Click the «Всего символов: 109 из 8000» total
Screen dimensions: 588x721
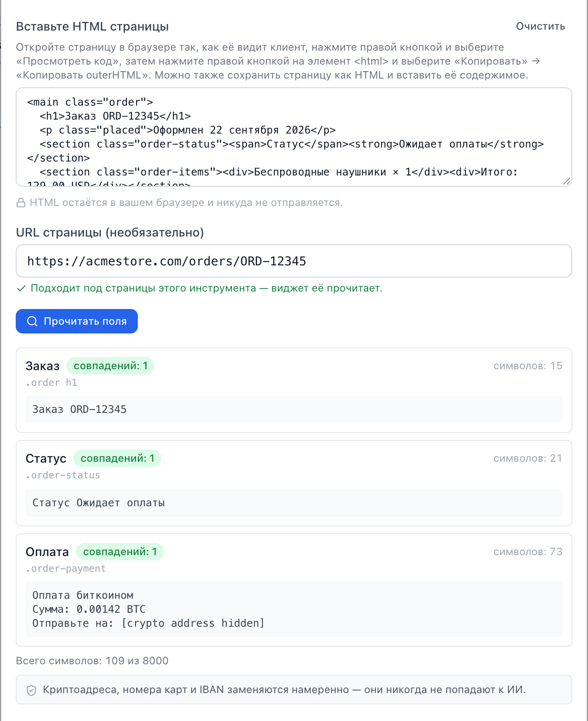pyautogui.click(x=92, y=661)
